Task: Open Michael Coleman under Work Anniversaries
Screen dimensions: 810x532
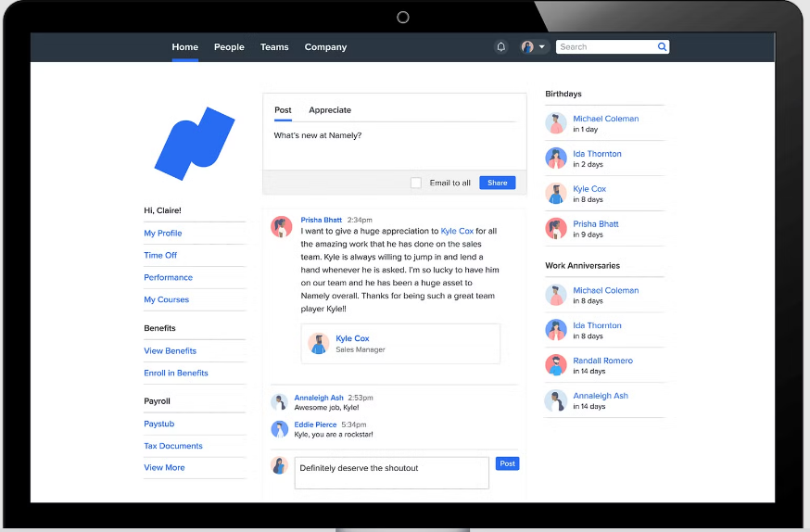Action: point(605,290)
